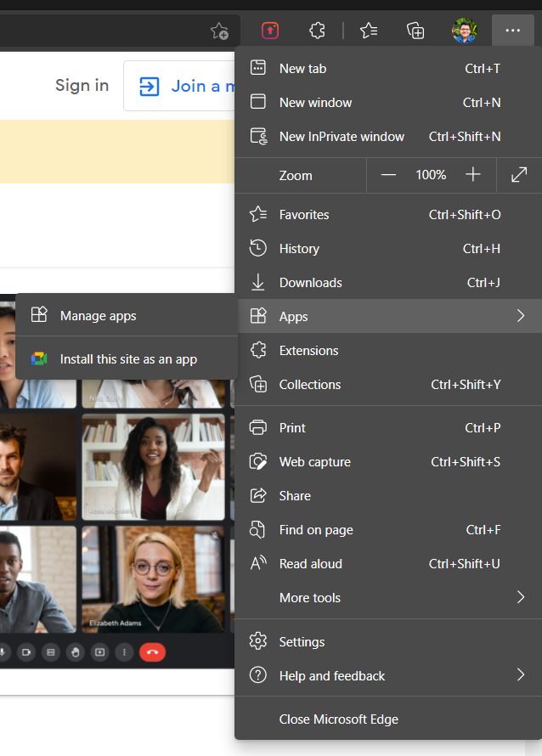Toggle the camera button in Meet controls
542x756 pixels.
pyautogui.click(x=26, y=652)
